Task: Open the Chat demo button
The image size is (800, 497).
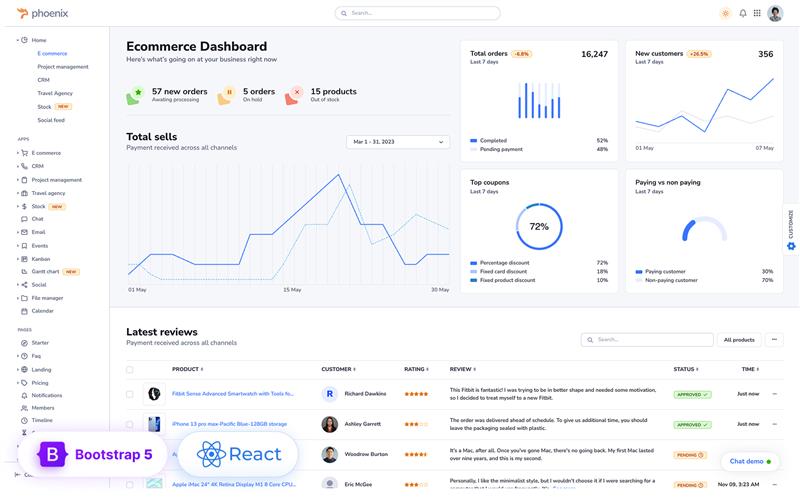Action: pyautogui.click(x=750, y=461)
